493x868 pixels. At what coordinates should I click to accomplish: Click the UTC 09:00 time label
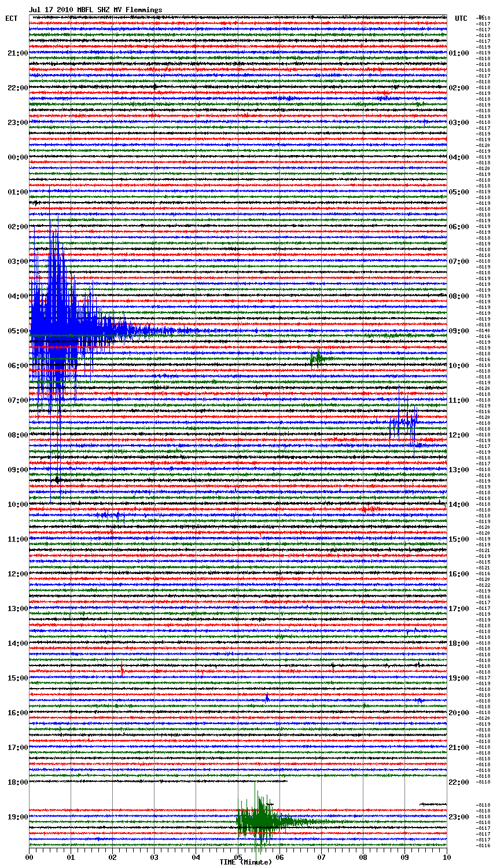(458, 331)
